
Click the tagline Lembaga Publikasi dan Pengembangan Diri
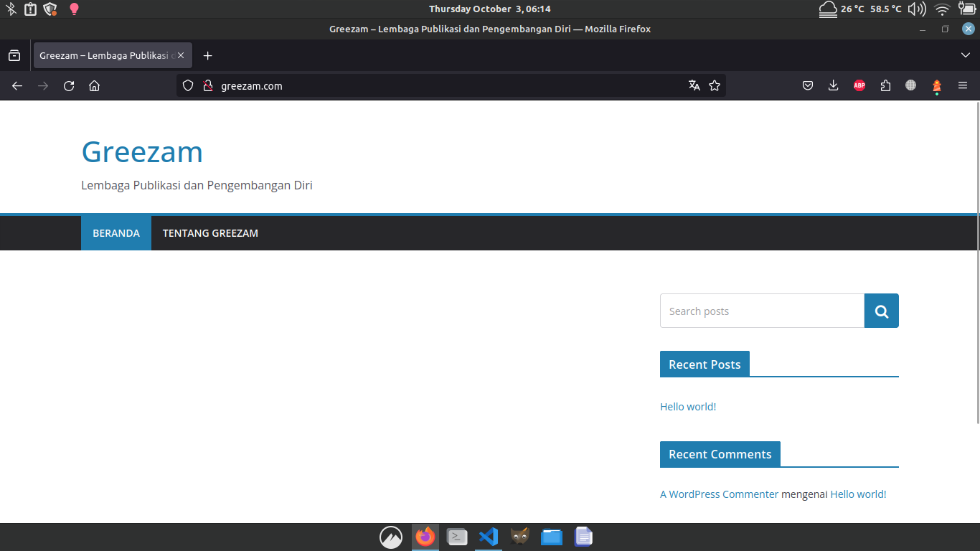pyautogui.click(x=197, y=185)
